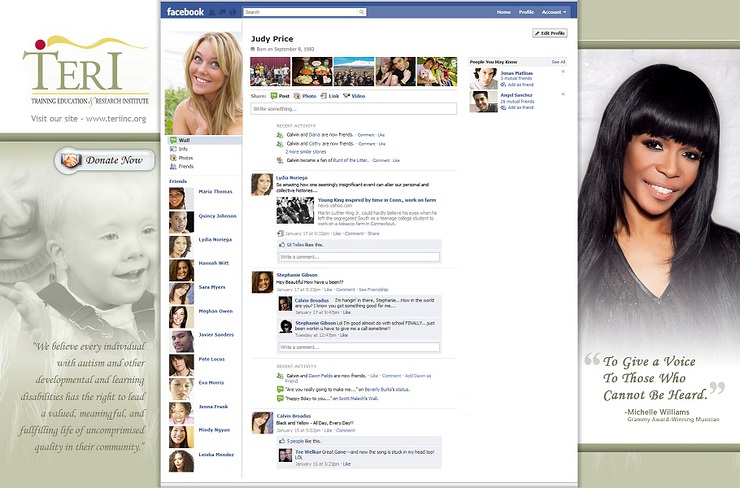Click the Martin Luther King article thumbnail
Screen dimensions: 740x488
(x=295, y=210)
